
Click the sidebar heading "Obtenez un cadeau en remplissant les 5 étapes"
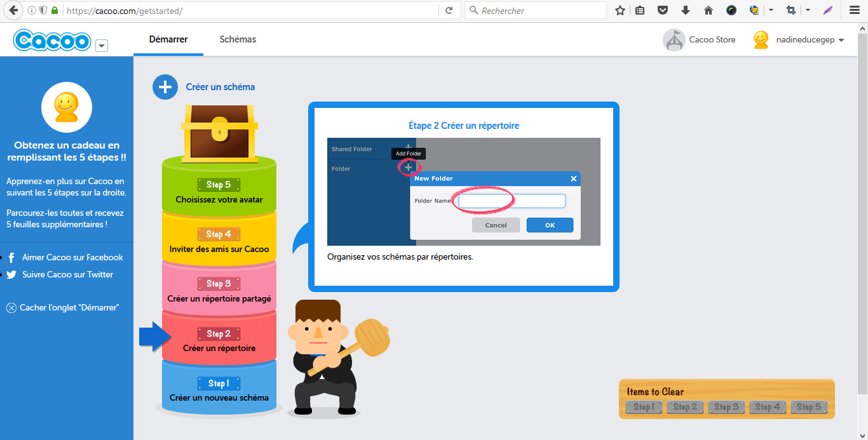click(67, 151)
